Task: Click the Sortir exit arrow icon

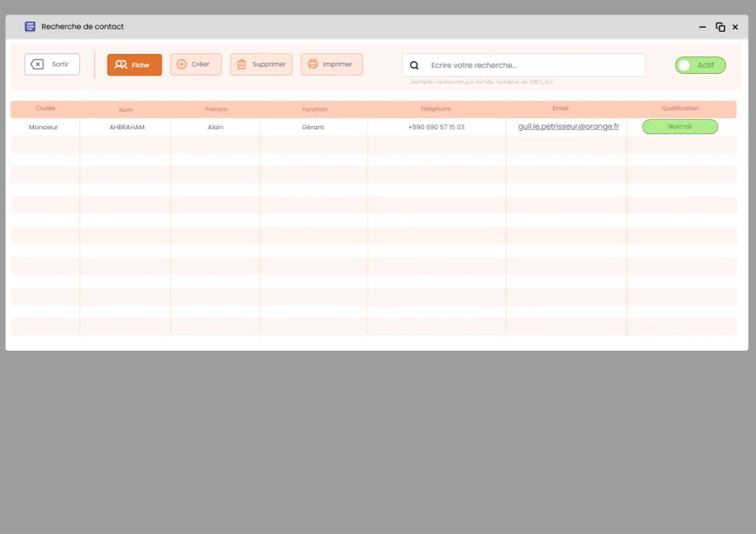Action: pyautogui.click(x=37, y=64)
